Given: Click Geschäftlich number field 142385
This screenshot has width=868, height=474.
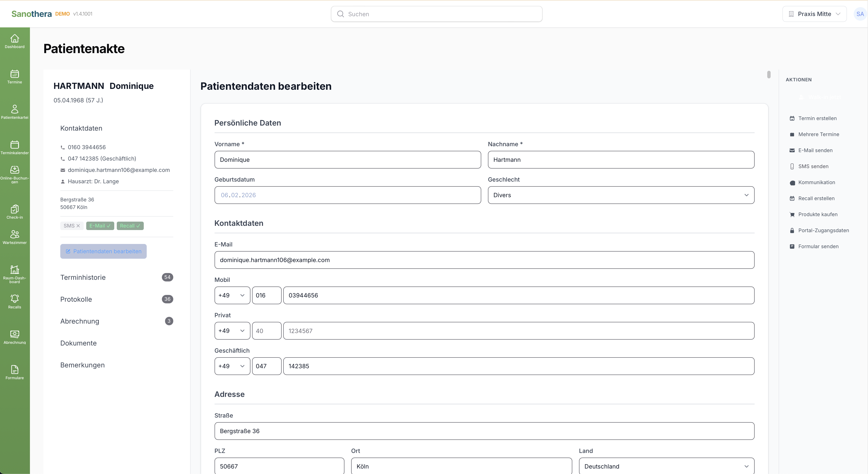Looking at the screenshot, I should pos(519,366).
